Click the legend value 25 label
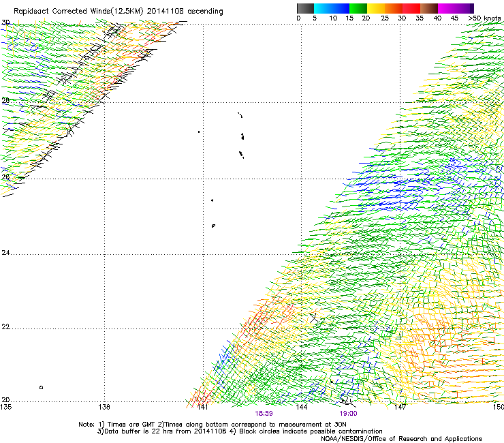Image resolution: width=504 pixels, height=443 pixels. (x=385, y=18)
